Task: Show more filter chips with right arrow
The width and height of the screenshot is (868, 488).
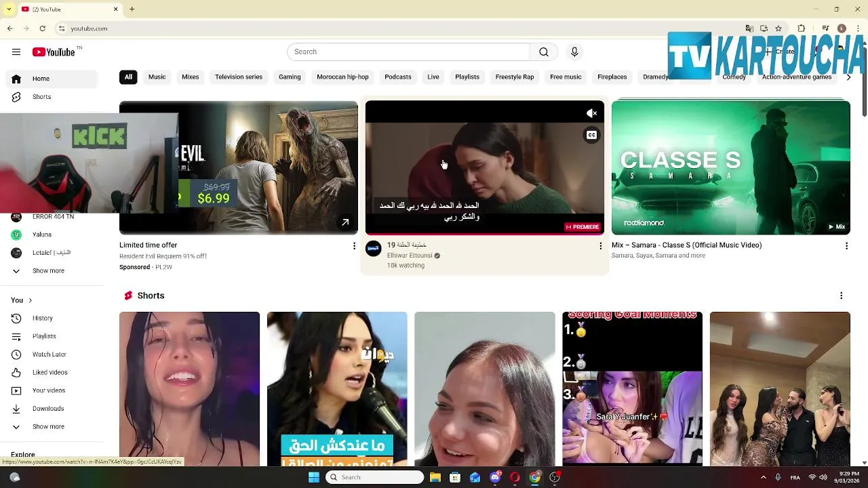Action: [848, 77]
